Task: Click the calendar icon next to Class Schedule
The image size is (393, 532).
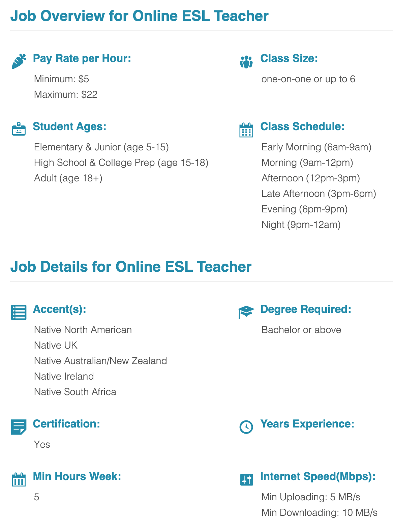Action: (246, 130)
